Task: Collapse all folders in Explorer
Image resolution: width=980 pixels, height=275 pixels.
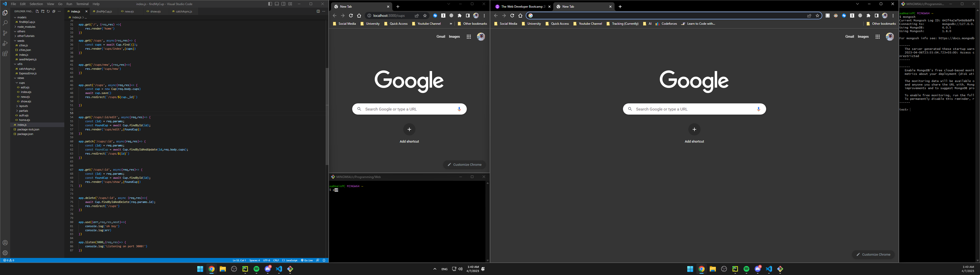Action: coord(54,11)
